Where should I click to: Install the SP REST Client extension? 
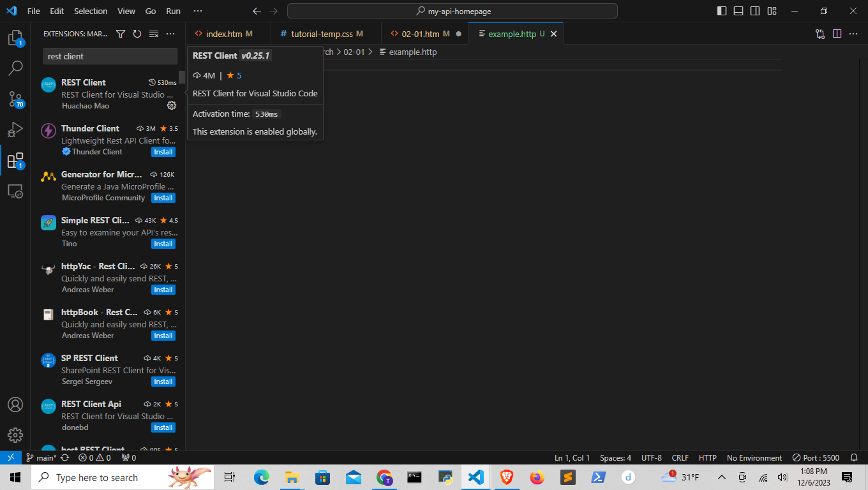click(163, 382)
